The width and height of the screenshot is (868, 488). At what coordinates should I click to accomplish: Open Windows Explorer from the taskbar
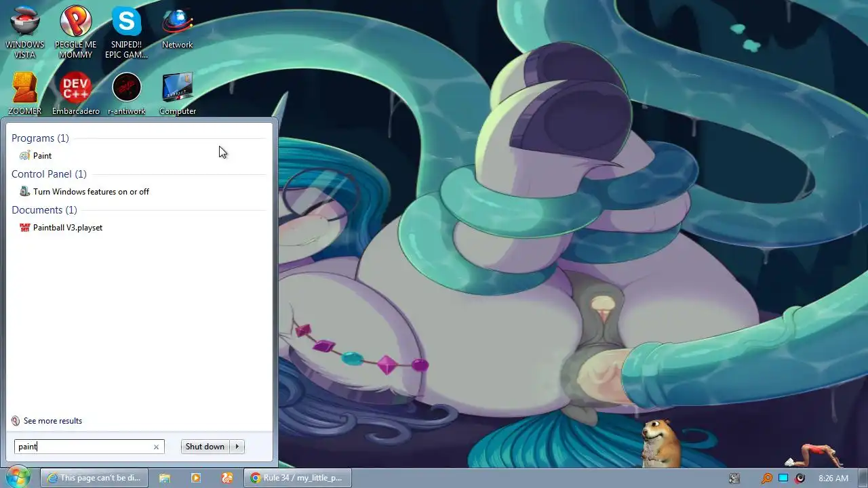165,478
